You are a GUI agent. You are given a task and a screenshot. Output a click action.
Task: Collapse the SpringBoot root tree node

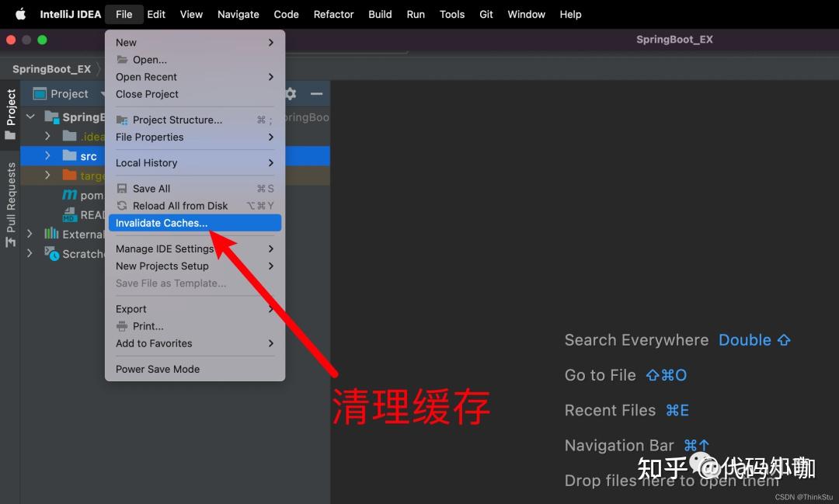(x=30, y=116)
